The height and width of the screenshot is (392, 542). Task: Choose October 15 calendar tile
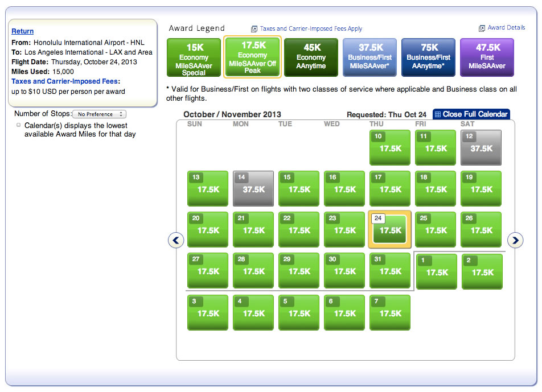tap(299, 188)
